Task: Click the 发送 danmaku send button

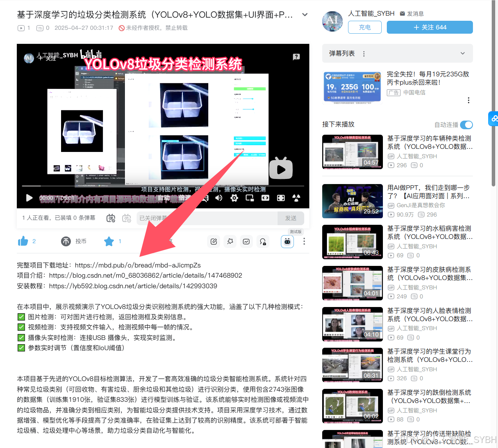Action: (x=291, y=218)
